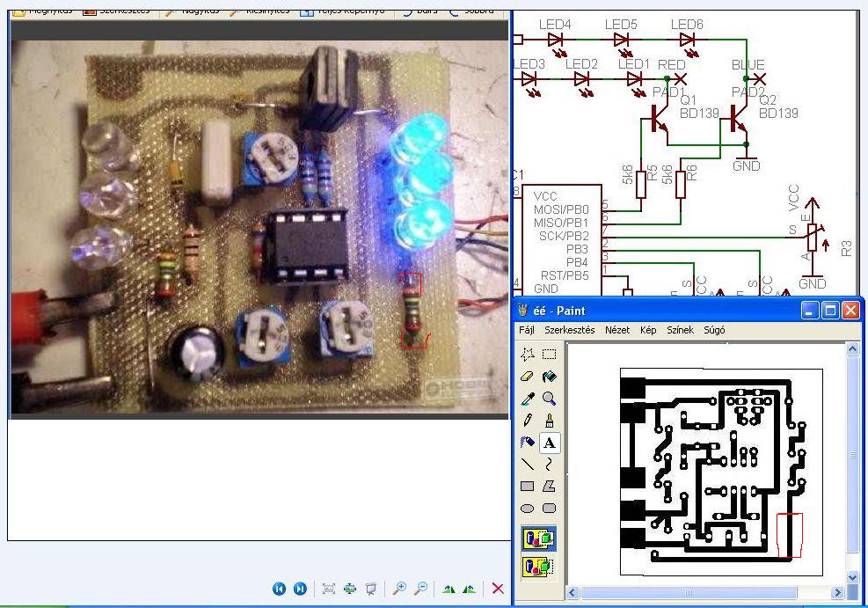Open the Színek menu in Paint
The height and width of the screenshot is (608, 868).
click(681, 330)
